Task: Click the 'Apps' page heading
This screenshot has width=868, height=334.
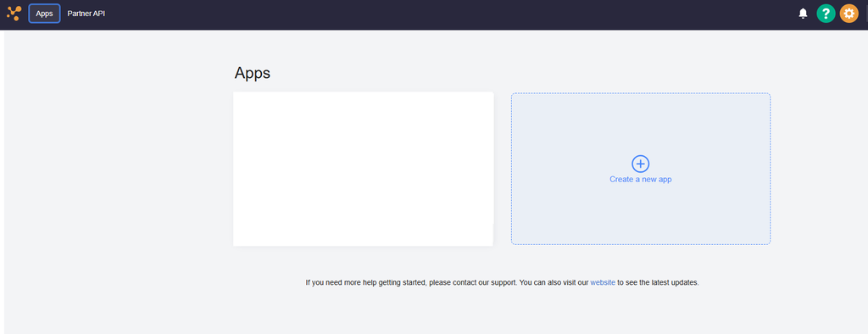Action: point(253,73)
